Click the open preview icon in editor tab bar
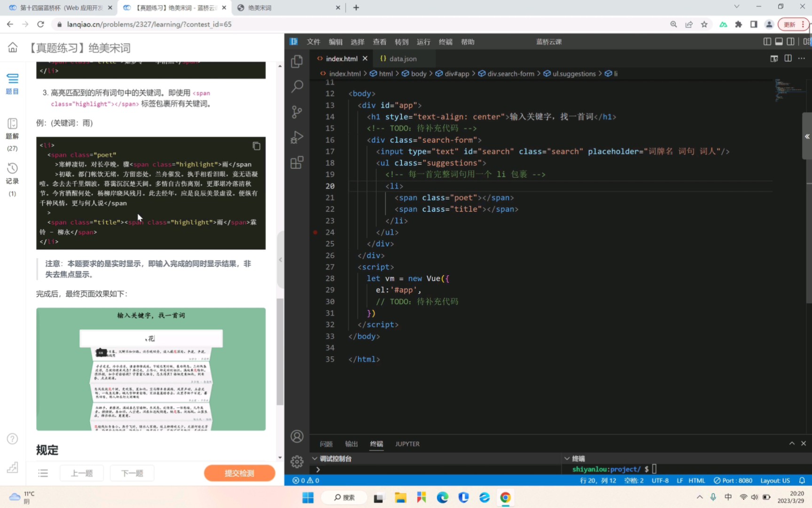The width and height of the screenshot is (812, 508). [774, 58]
